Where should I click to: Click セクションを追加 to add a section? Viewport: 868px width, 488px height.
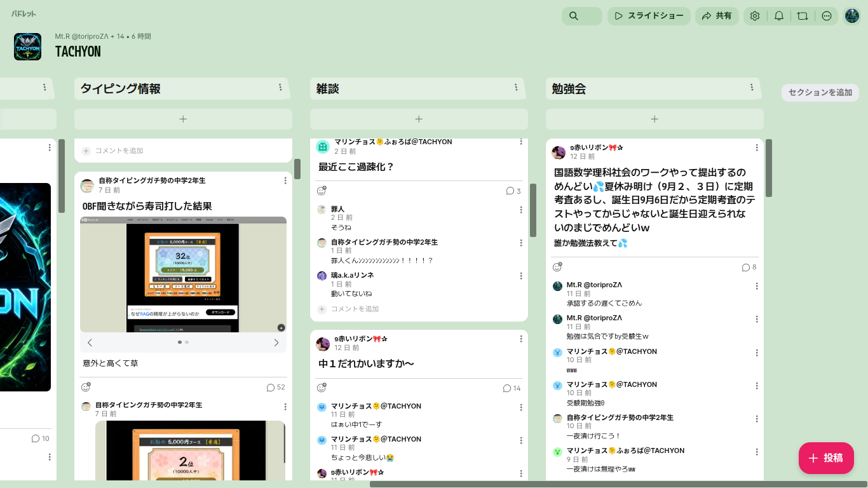click(820, 93)
